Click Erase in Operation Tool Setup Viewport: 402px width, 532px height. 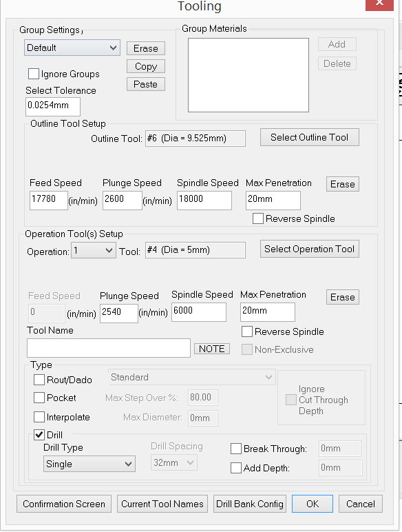(343, 297)
